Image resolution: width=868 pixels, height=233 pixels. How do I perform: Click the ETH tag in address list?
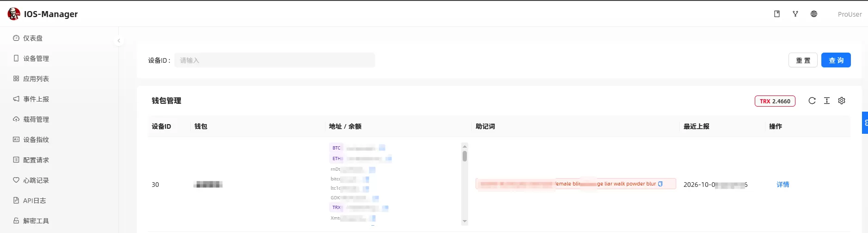tap(336, 159)
